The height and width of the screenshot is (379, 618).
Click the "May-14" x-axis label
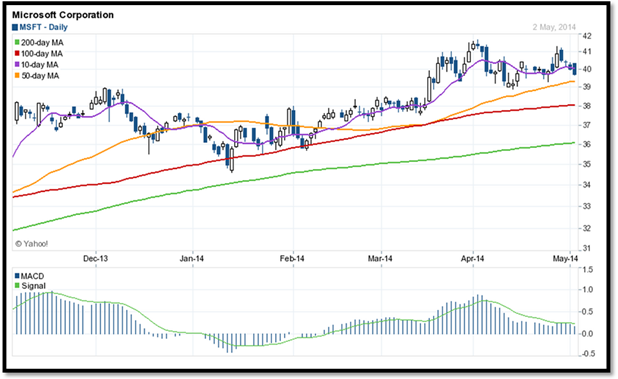[565, 259]
